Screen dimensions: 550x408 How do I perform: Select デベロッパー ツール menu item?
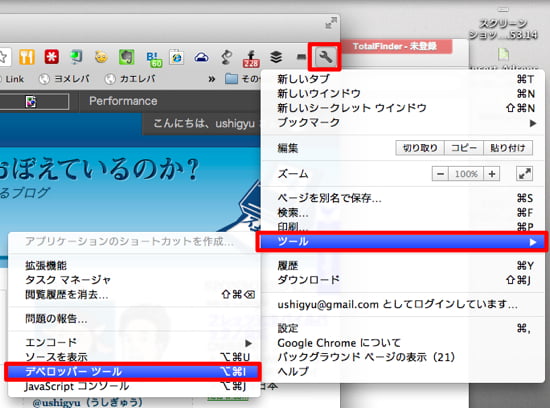coord(133,372)
